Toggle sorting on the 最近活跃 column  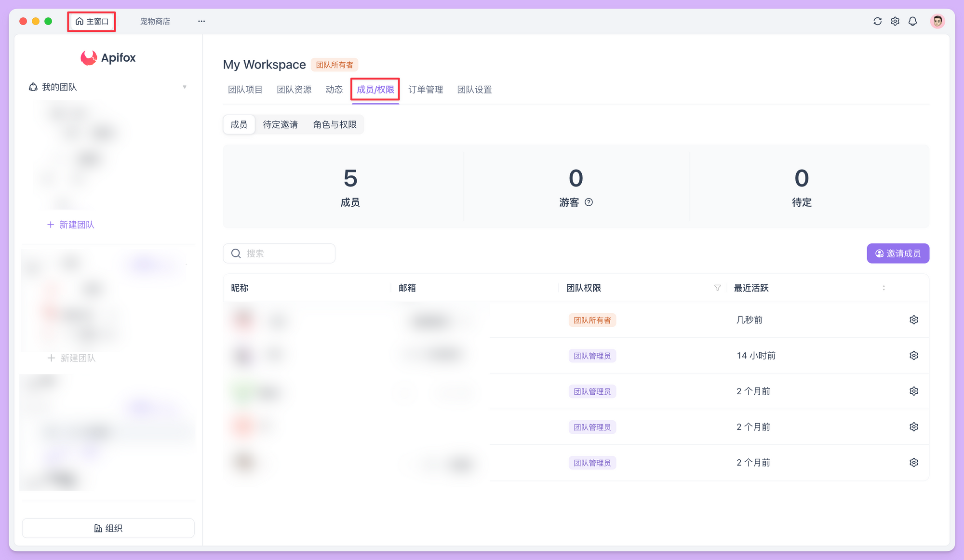pyautogui.click(x=751, y=288)
